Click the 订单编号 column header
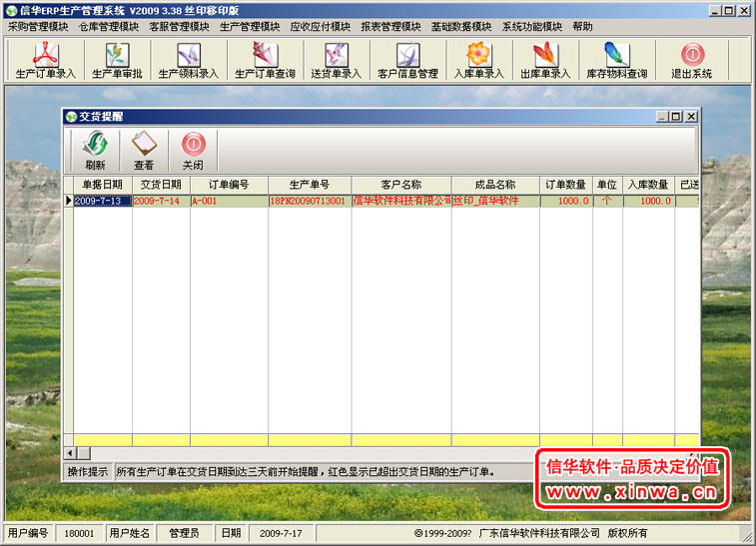 click(229, 185)
